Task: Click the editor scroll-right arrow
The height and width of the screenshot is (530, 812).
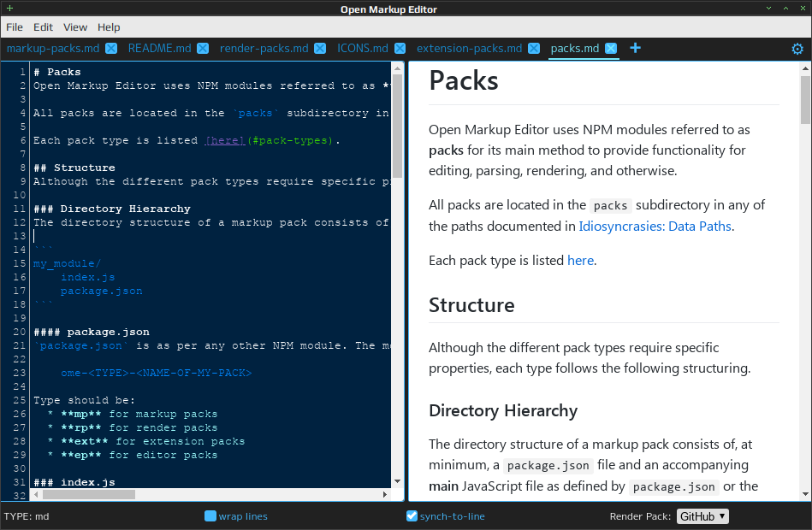Action: 385,494
